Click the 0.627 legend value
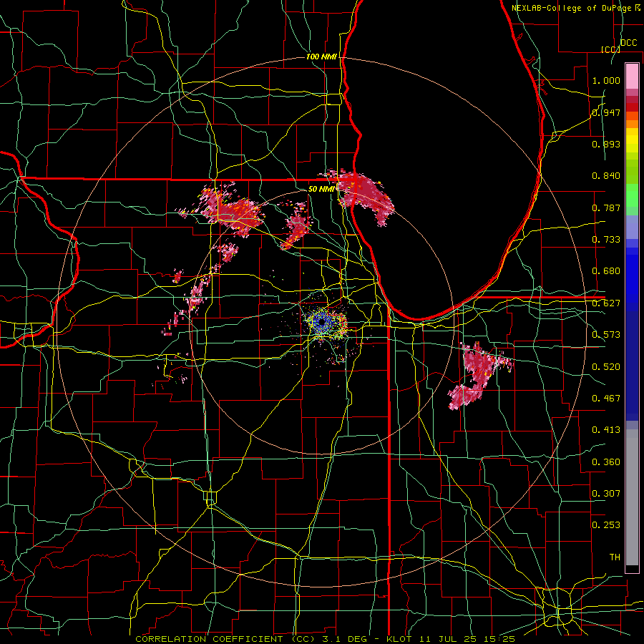This screenshot has width=644, height=644. 606,303
